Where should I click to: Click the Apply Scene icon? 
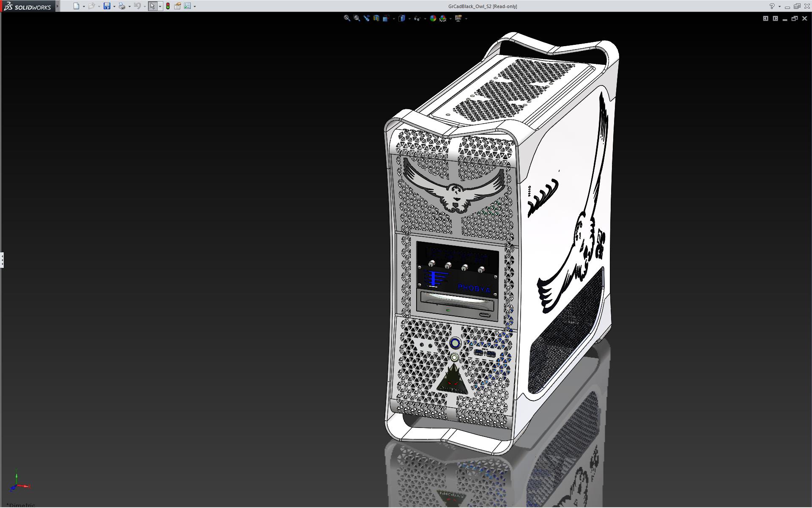[x=443, y=18]
